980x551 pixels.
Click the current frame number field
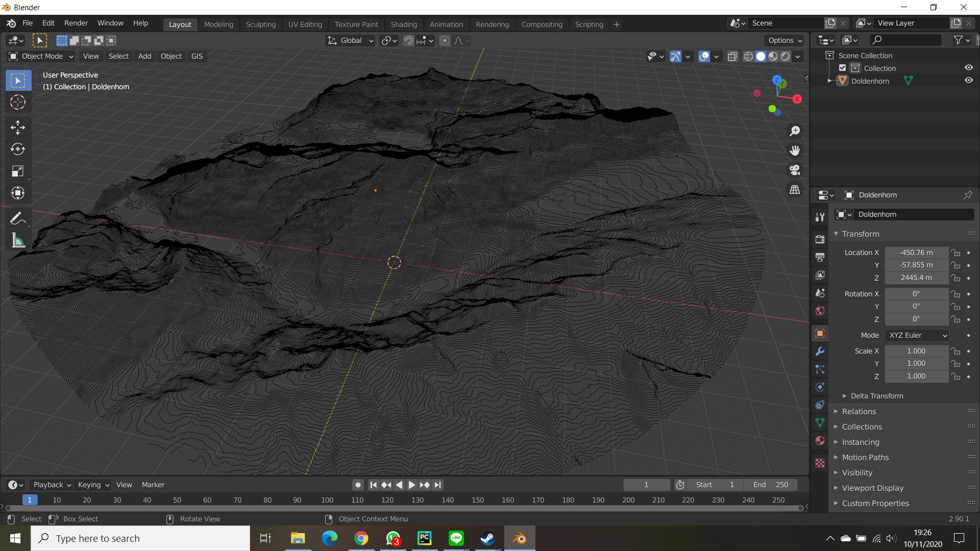click(646, 485)
